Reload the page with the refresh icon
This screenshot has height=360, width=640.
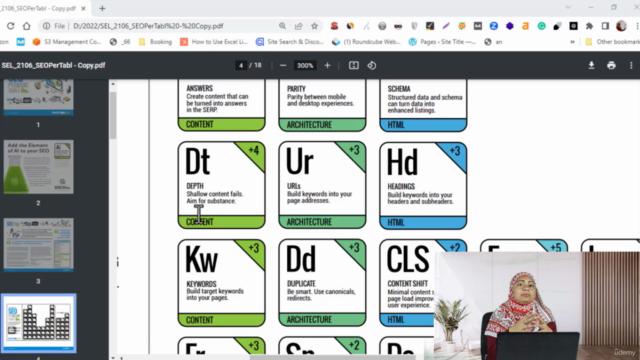pyautogui.click(x=11, y=26)
